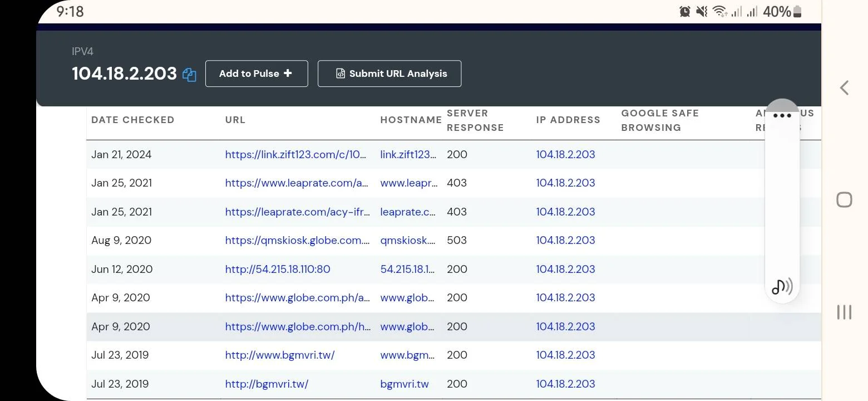The height and width of the screenshot is (401, 868).
Task: Open IP address link in Jun 12, 2020 row
Action: pos(565,269)
